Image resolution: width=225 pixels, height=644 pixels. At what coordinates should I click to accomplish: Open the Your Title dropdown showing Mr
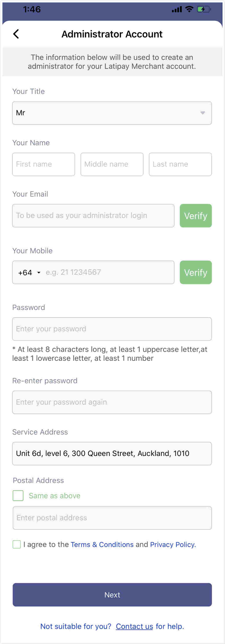pyautogui.click(x=112, y=113)
